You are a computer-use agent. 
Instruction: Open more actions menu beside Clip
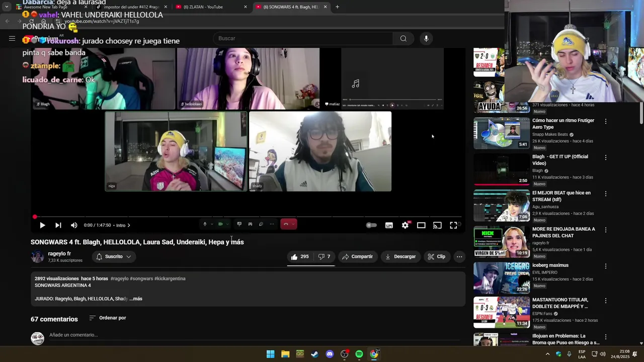459,256
